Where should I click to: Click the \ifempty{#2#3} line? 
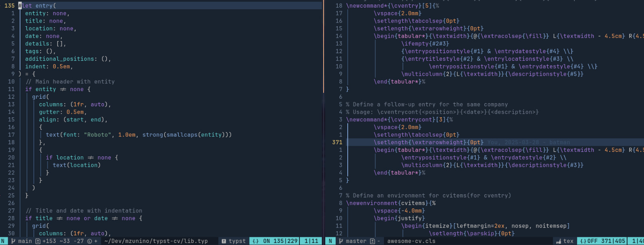(x=425, y=44)
